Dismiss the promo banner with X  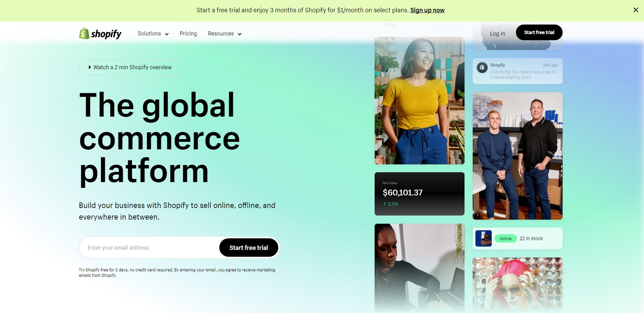635,10
